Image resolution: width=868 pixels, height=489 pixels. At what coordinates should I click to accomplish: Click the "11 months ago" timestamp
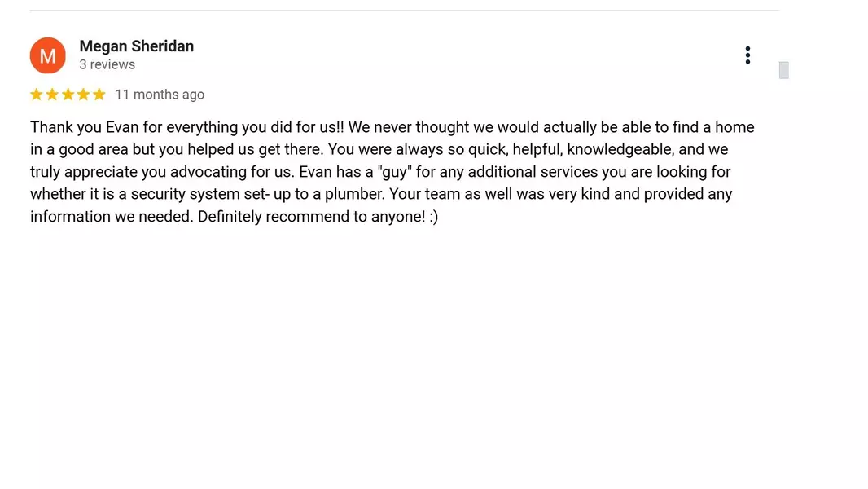(160, 95)
